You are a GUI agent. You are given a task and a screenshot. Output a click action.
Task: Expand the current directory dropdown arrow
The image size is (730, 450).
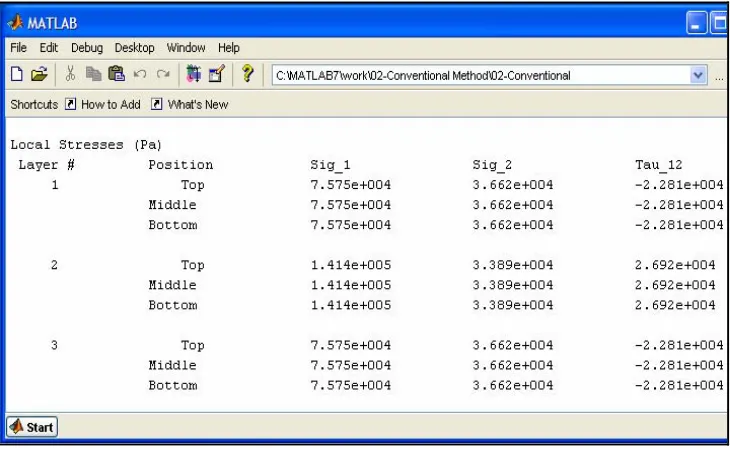pyautogui.click(x=697, y=75)
